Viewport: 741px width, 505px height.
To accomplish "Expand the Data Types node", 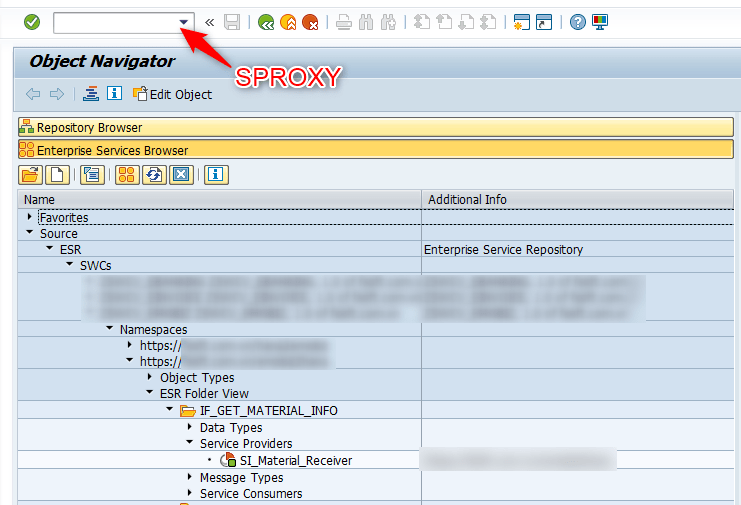I will click(189, 427).
